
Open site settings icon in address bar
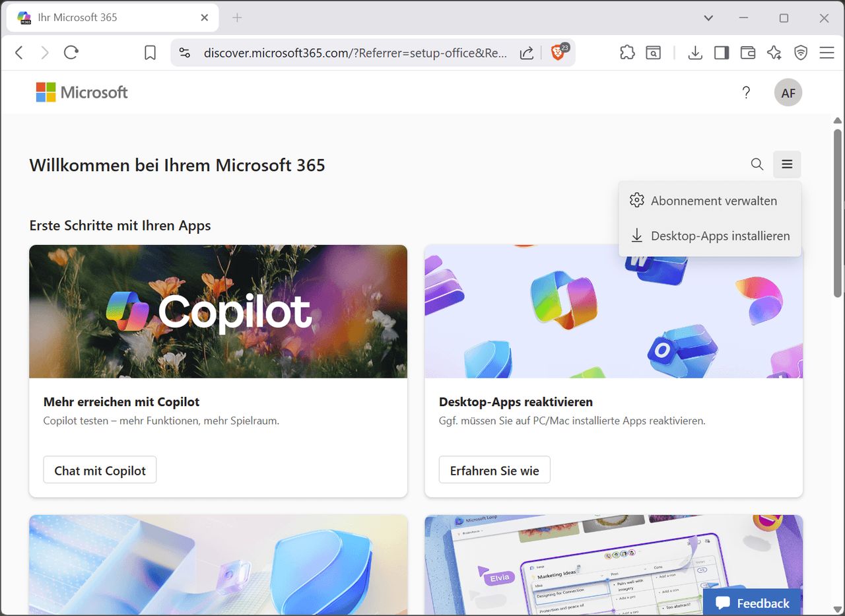(185, 53)
